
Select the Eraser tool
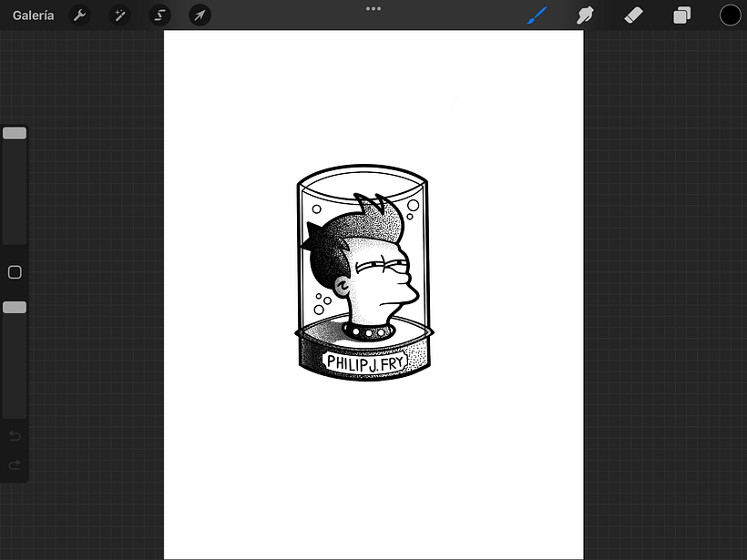pyautogui.click(x=634, y=15)
